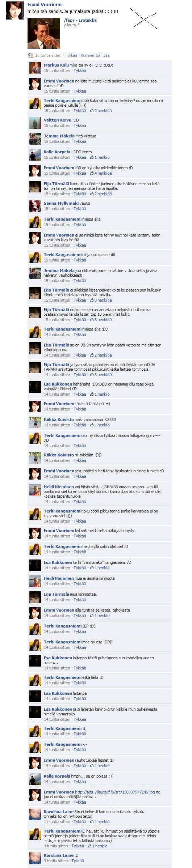Click thumbs-up icon showing 4 henkilöä
The height and width of the screenshot is (868, 192).
92,173
